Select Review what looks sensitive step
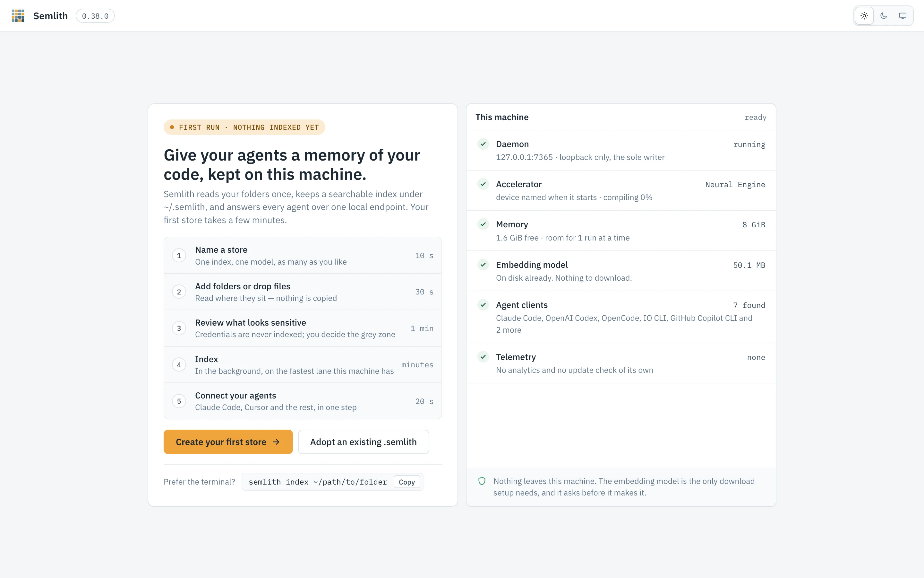Screen dimensions: 924x578 [x=303, y=328]
